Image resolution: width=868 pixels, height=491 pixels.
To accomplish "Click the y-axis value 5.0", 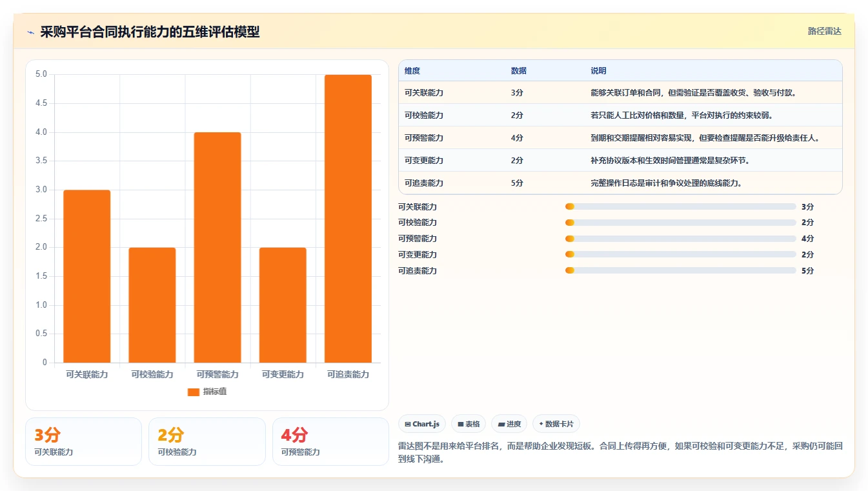I will coord(41,74).
